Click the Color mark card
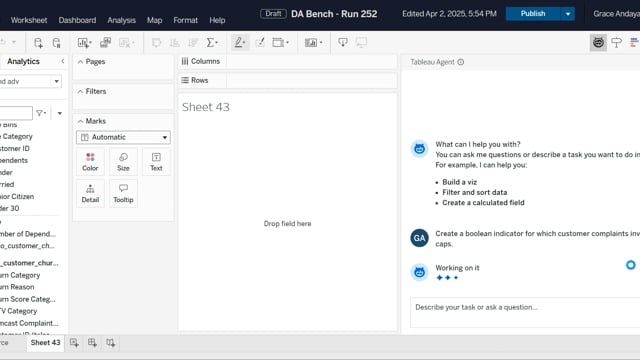 [x=90, y=162]
